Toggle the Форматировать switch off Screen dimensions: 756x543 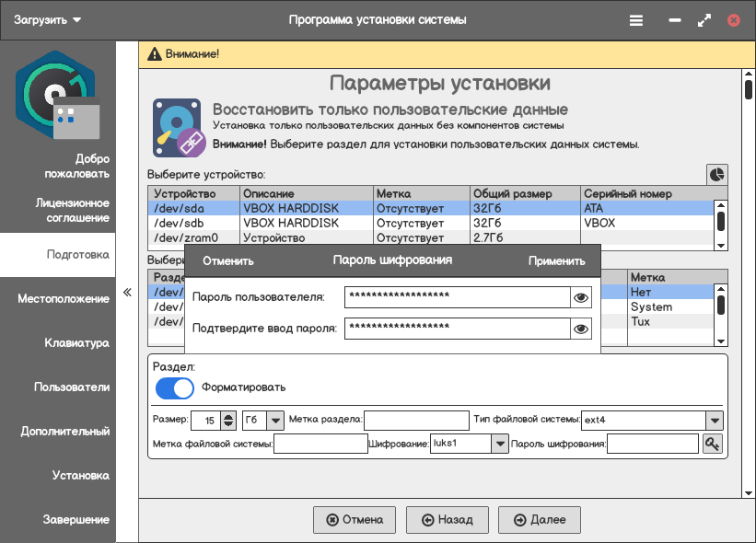pyautogui.click(x=175, y=387)
